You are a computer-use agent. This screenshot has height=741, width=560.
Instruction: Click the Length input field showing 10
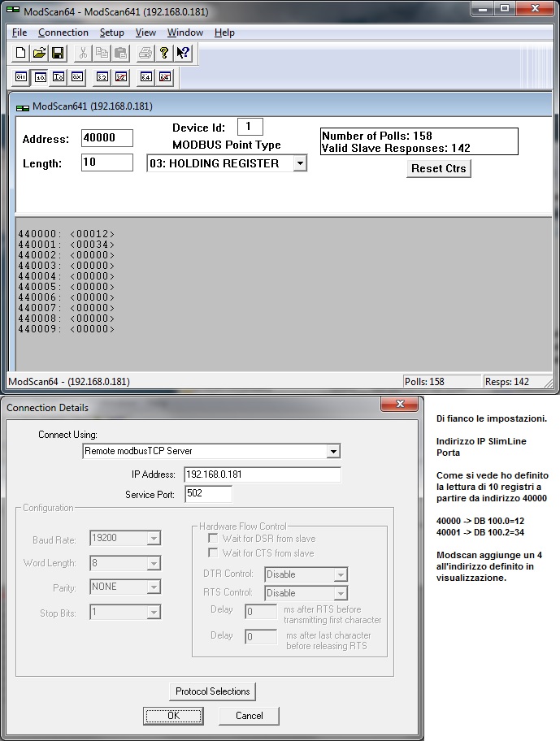pyautogui.click(x=106, y=162)
